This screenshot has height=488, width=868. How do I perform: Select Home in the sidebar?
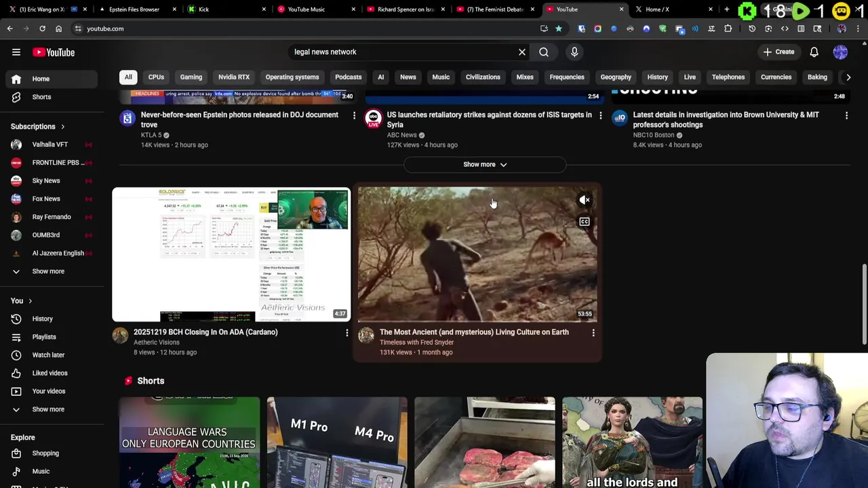click(x=52, y=79)
